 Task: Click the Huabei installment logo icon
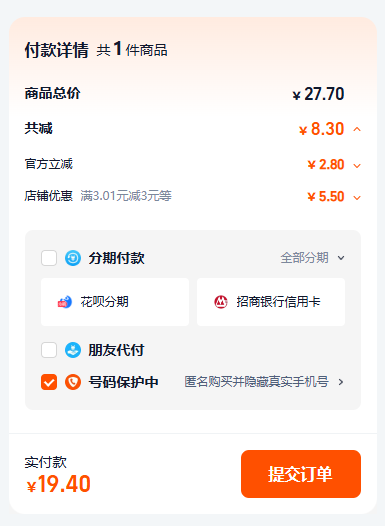[64, 302]
